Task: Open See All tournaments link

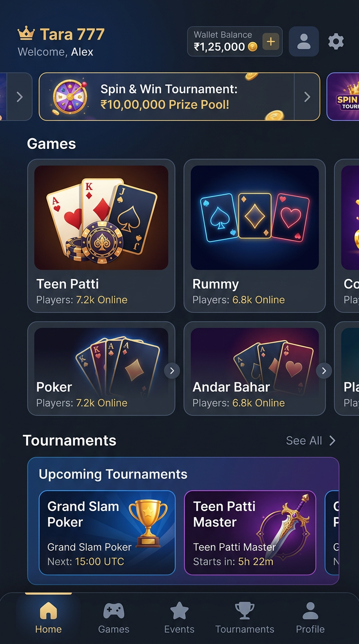Action: point(311,440)
